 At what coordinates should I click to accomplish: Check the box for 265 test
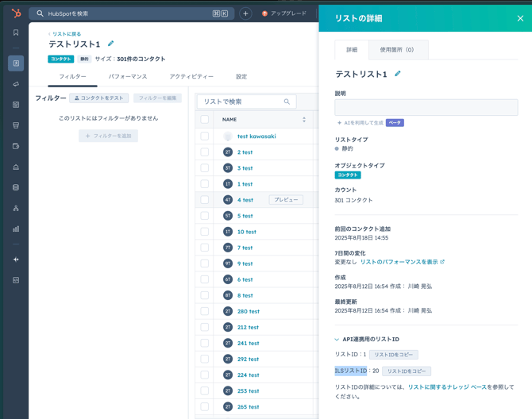205,406
